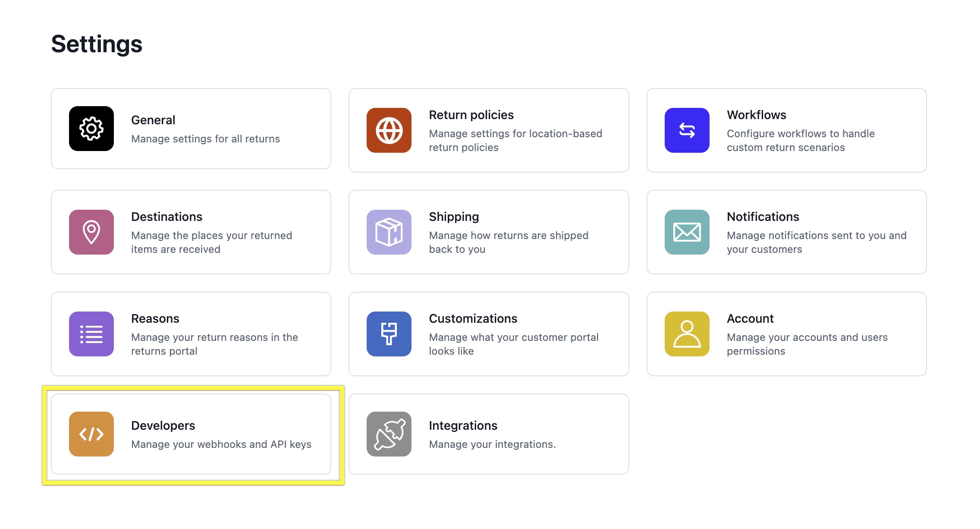Select the Developers heading

coord(163,425)
